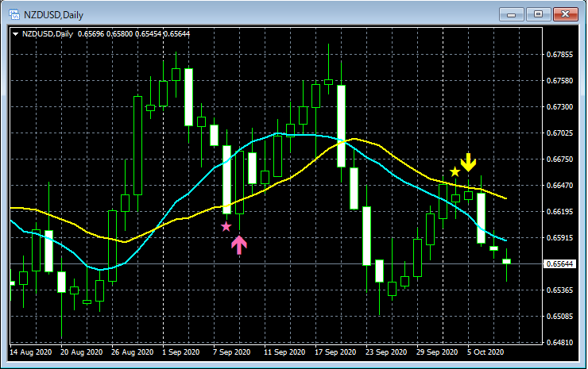Image resolution: width=588 pixels, height=369 pixels.
Task: Click the 1 Sep 2020 date label
Action: (180, 352)
